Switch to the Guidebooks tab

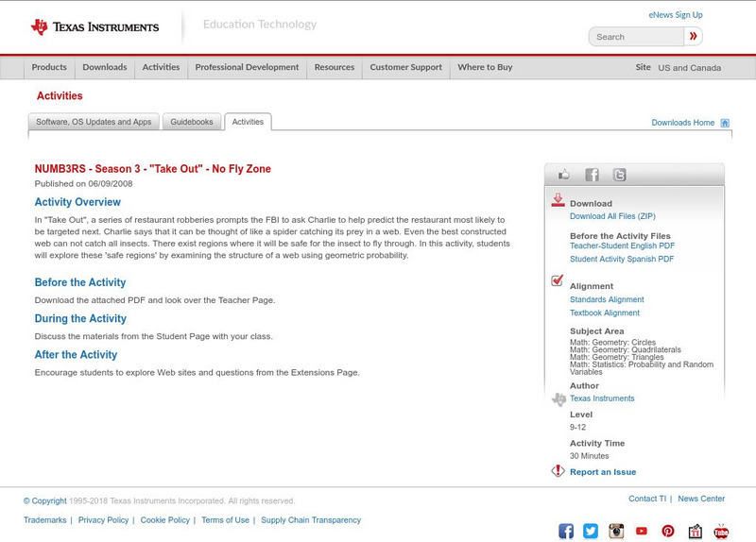click(x=192, y=122)
